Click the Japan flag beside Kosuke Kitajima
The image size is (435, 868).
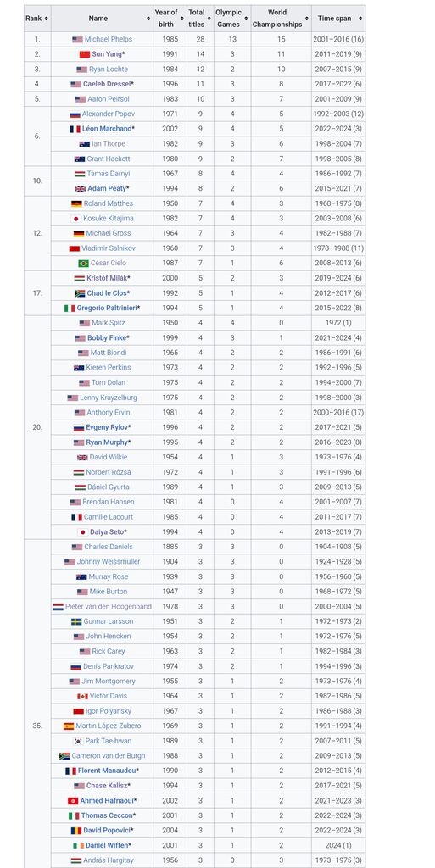[x=78, y=219]
